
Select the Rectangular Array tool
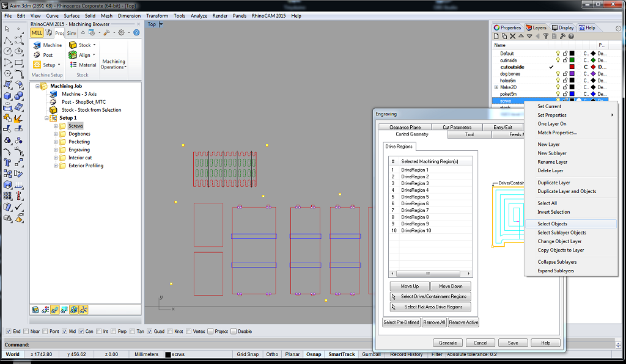pyautogui.click(x=7, y=196)
